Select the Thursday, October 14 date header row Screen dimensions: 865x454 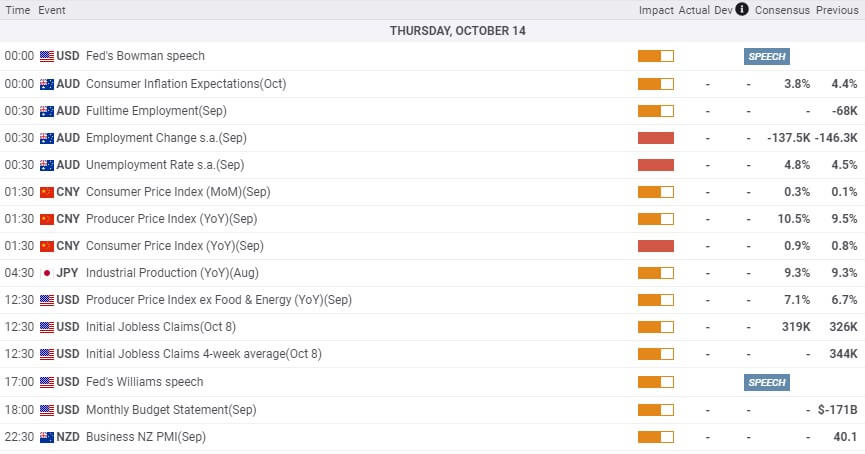point(432,31)
